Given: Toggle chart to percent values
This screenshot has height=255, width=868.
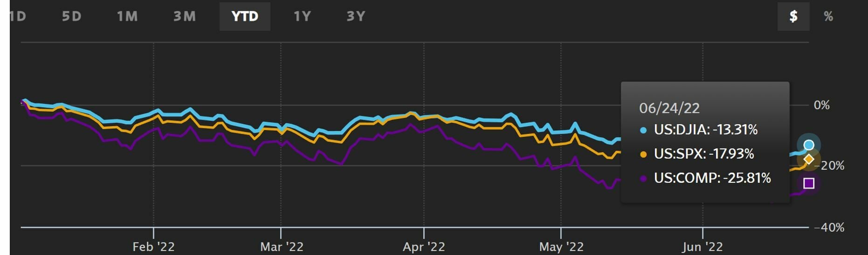Looking at the screenshot, I should 828,16.
